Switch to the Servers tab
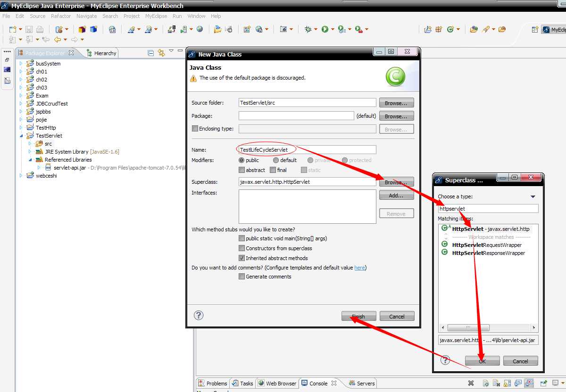 [362, 384]
